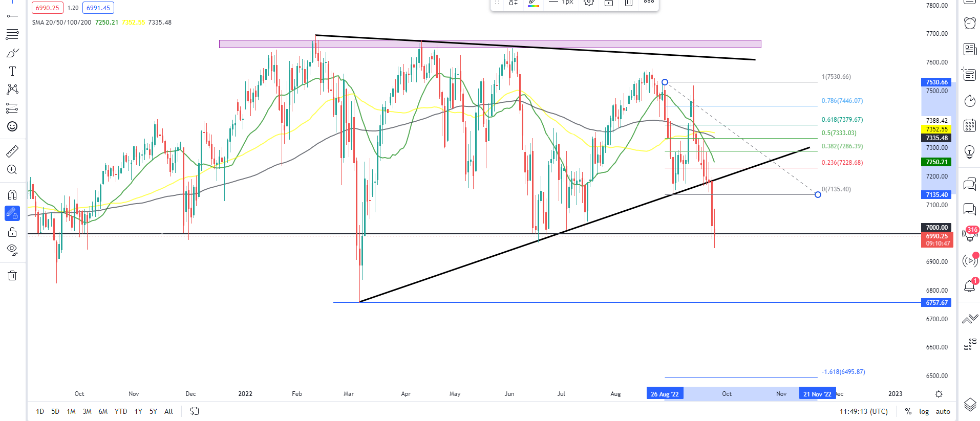
Task: Select the Text annotation tool
Action: click(x=12, y=71)
